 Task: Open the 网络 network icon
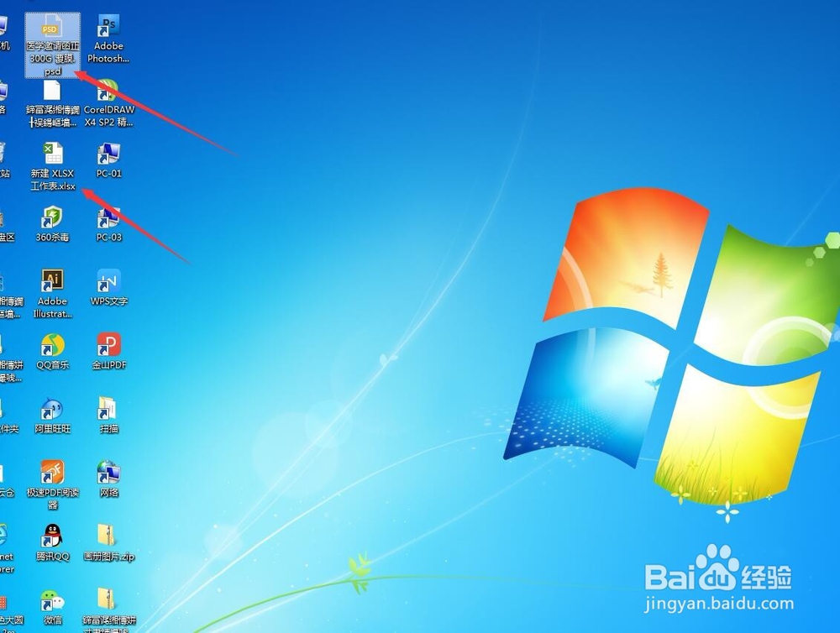pyautogui.click(x=108, y=479)
